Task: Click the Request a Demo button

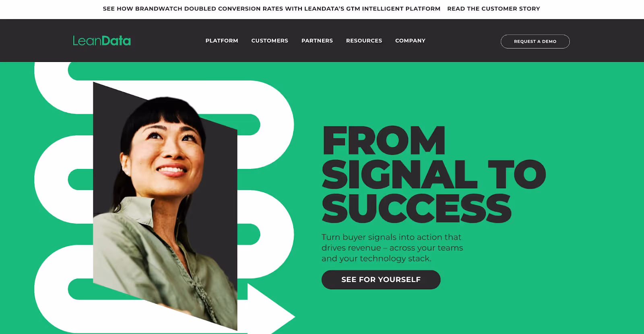Action: [535, 41]
